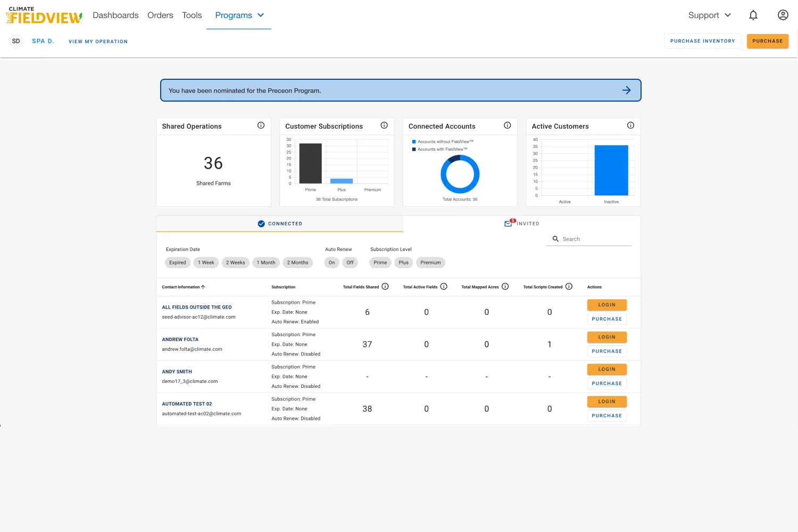Show info for Shared Operations card

pos(261,126)
